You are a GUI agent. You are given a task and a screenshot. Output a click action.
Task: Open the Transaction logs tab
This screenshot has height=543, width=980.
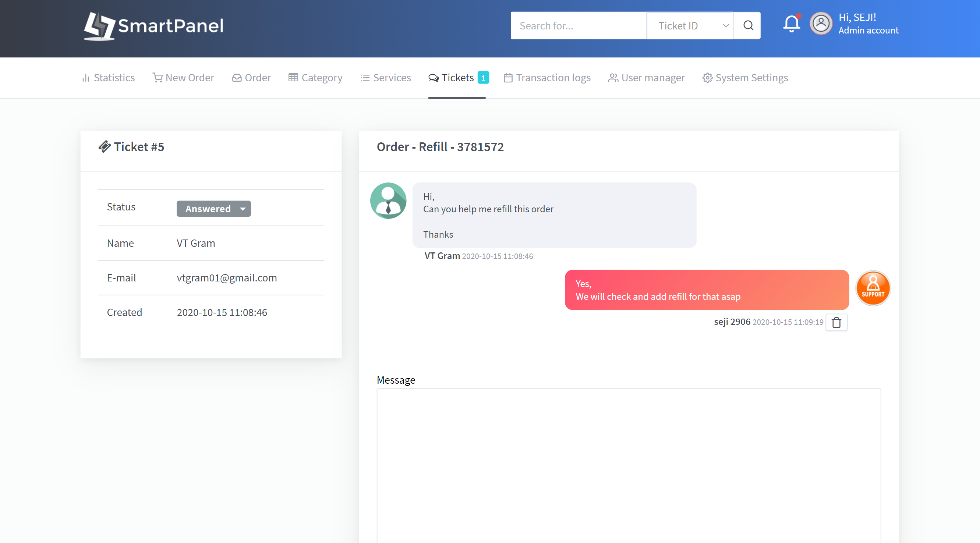(x=547, y=78)
